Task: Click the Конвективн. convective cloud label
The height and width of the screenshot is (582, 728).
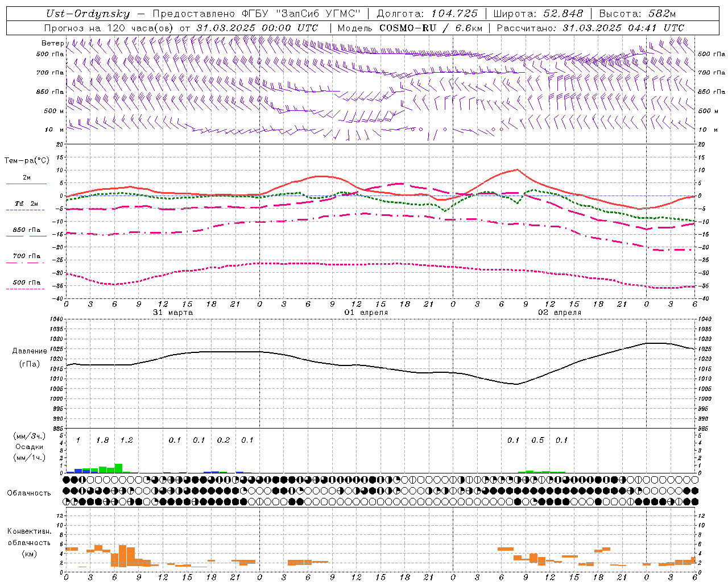Action: (x=29, y=531)
